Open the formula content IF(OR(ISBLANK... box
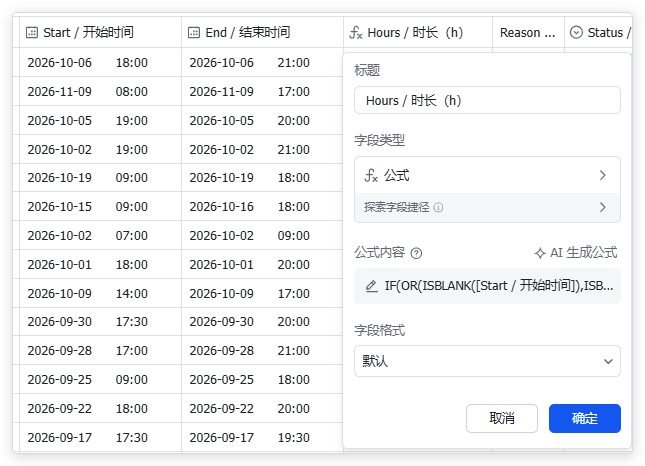Screen dimensions: 645x466 [487, 286]
